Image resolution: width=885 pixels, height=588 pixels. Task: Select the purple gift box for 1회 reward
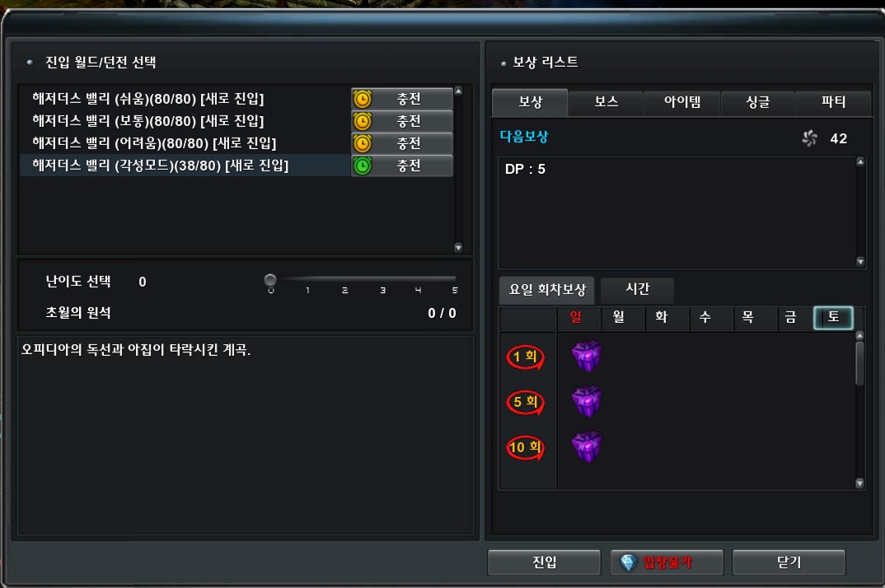(587, 356)
